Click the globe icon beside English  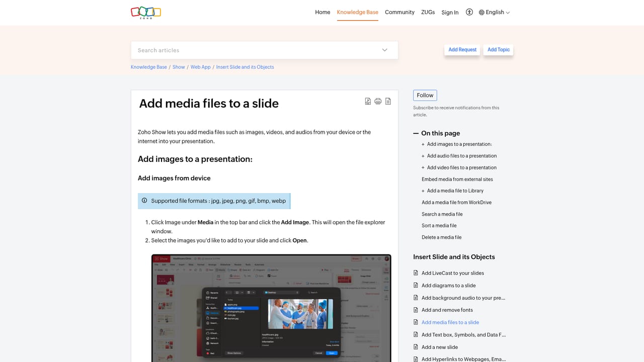(481, 13)
